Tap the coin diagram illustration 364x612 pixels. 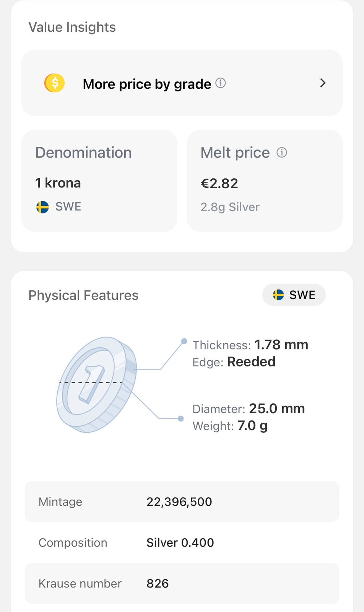click(x=96, y=385)
